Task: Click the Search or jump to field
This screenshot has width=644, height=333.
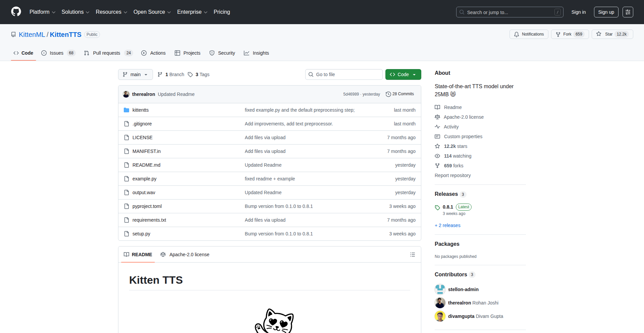Action: 509,12
